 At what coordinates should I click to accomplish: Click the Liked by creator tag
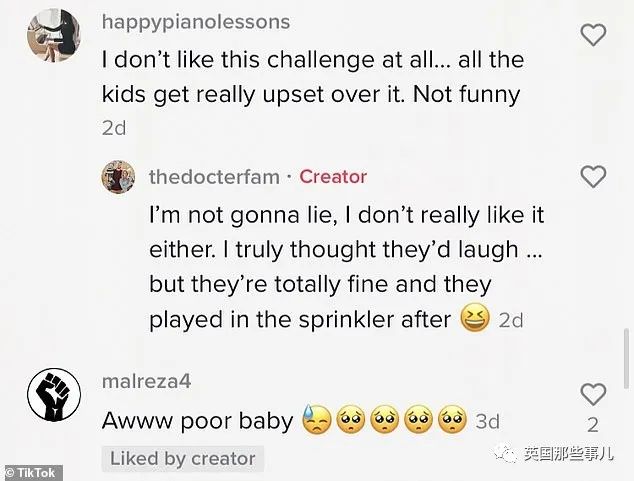coord(183,459)
